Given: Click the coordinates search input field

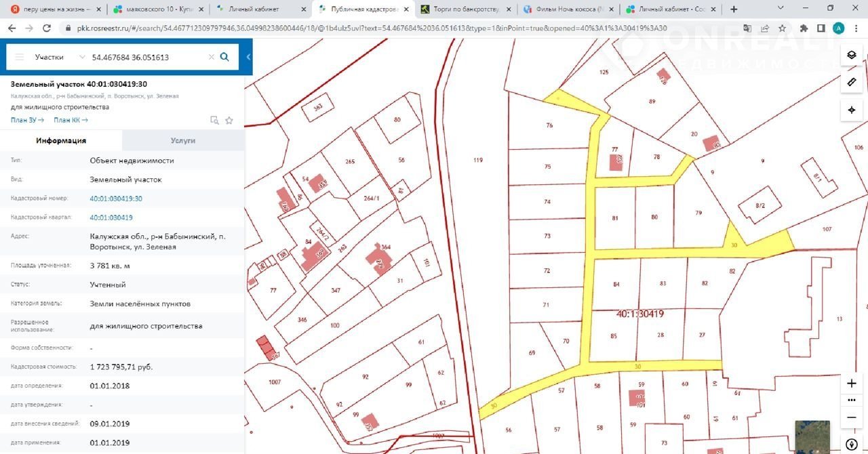Looking at the screenshot, I should pyautogui.click(x=146, y=58).
